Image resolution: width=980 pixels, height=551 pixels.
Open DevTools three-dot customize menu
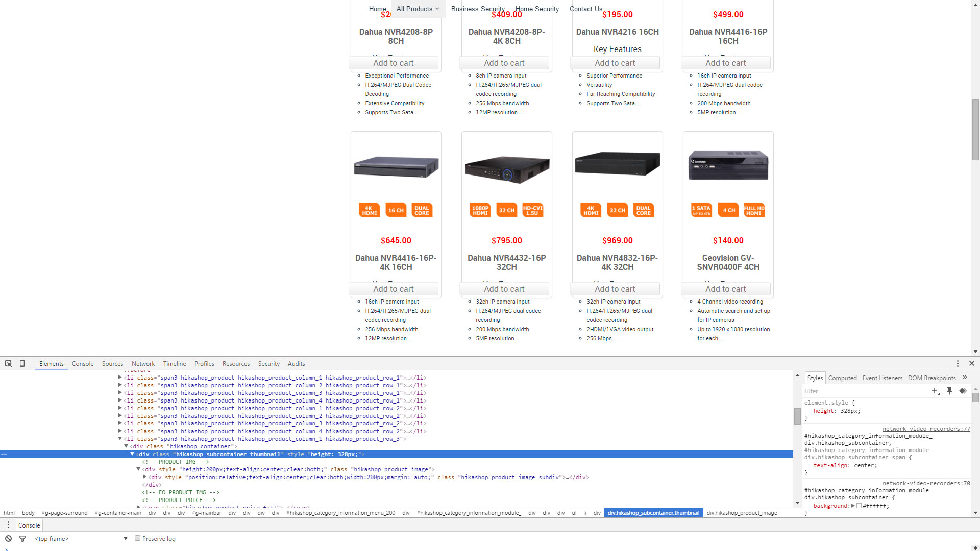[958, 364]
